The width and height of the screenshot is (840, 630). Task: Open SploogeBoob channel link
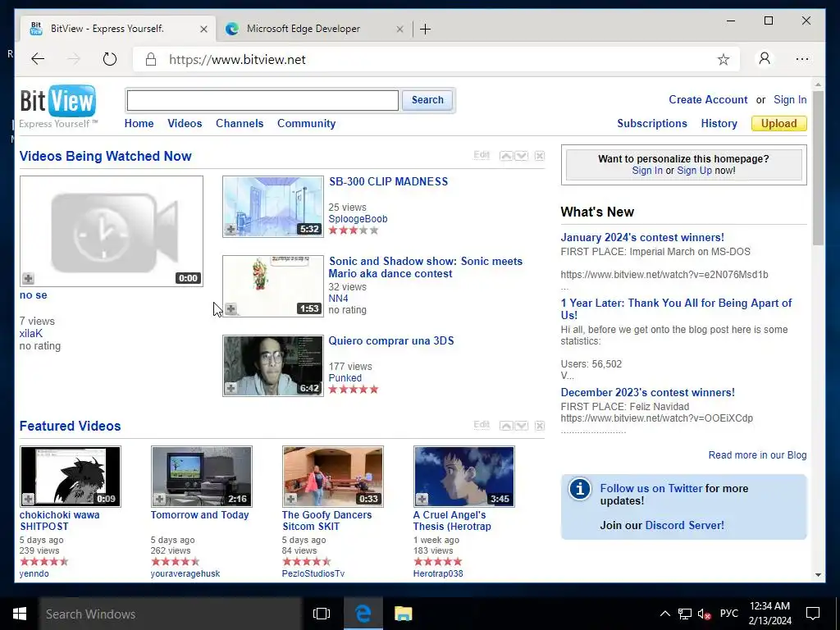click(x=358, y=218)
